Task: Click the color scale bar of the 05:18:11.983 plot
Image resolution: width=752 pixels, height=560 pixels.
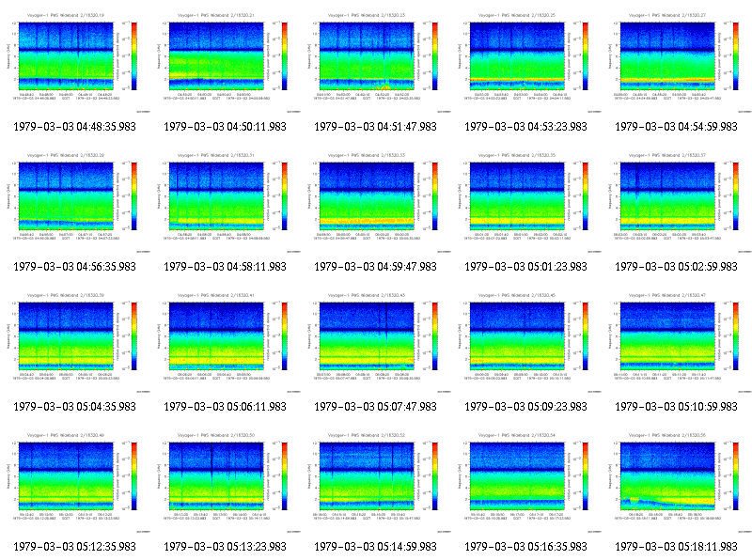Action: pyautogui.click(x=736, y=476)
